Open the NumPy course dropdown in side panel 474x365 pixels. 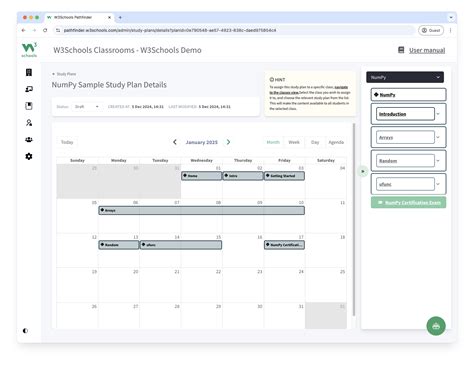click(x=405, y=77)
